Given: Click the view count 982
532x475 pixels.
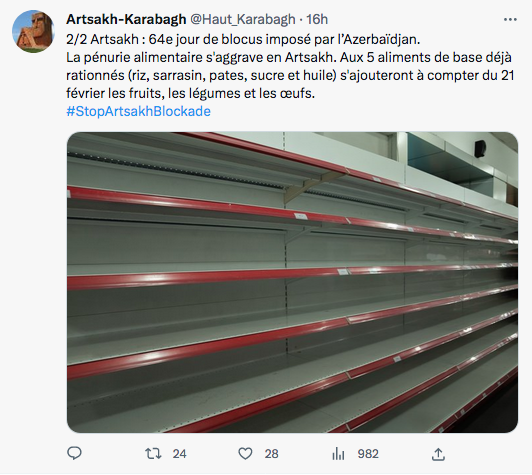Looking at the screenshot, I should click(368, 454).
